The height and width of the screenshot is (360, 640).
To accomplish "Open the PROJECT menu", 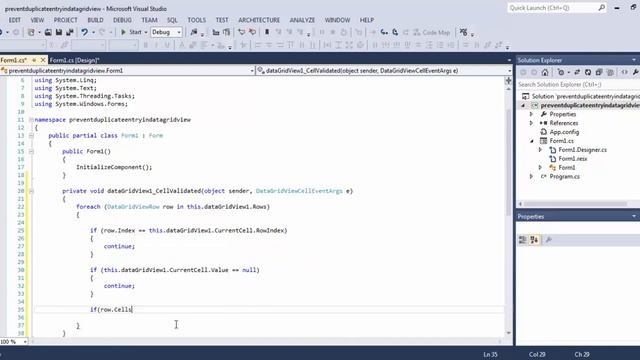I will (65, 20).
